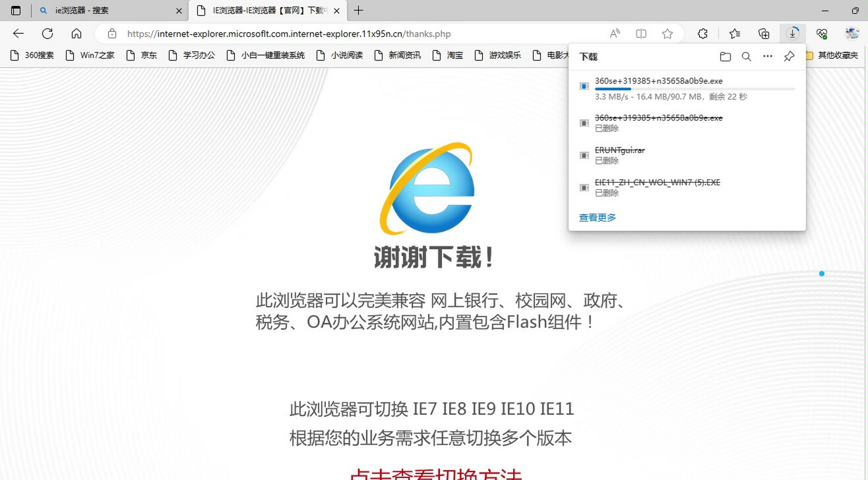Click the 3.3 MB/s download status text
The width and height of the screenshot is (868, 480).
point(671,97)
